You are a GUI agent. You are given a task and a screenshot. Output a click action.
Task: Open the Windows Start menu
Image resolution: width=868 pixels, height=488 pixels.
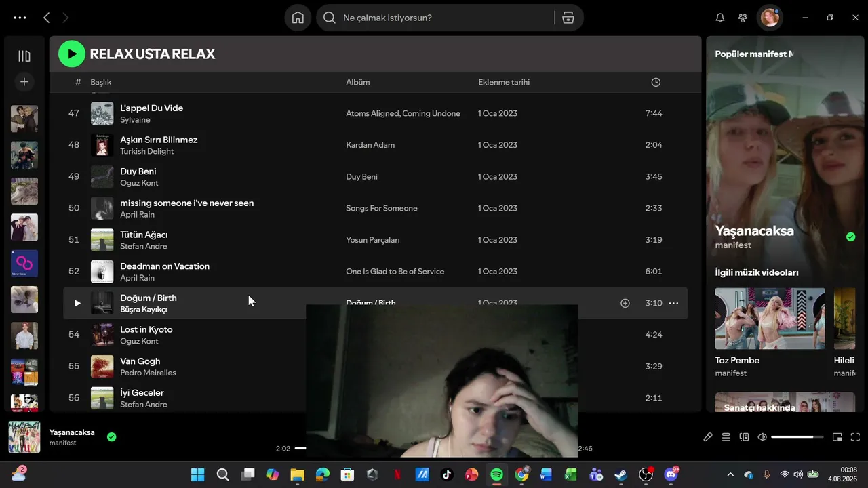[x=197, y=474]
